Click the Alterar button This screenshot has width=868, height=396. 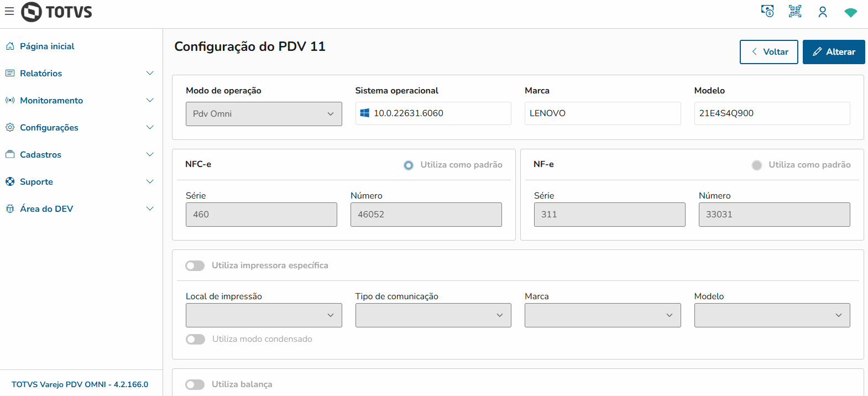[833, 52]
